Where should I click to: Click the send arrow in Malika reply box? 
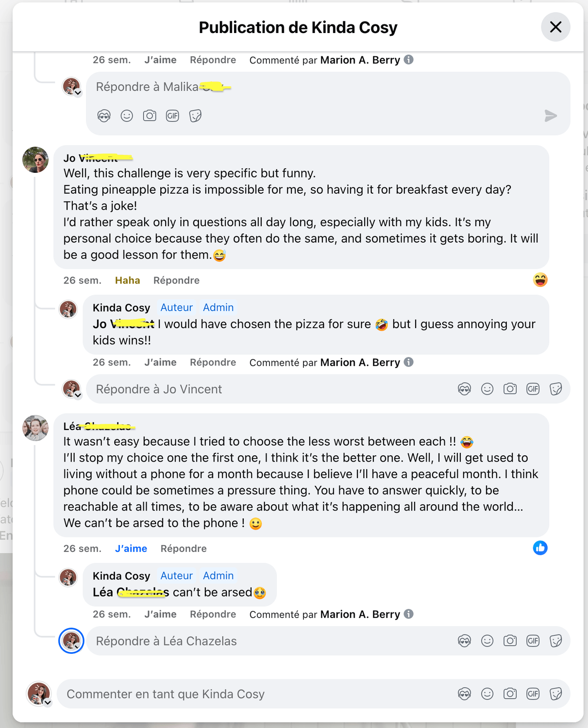(x=550, y=116)
